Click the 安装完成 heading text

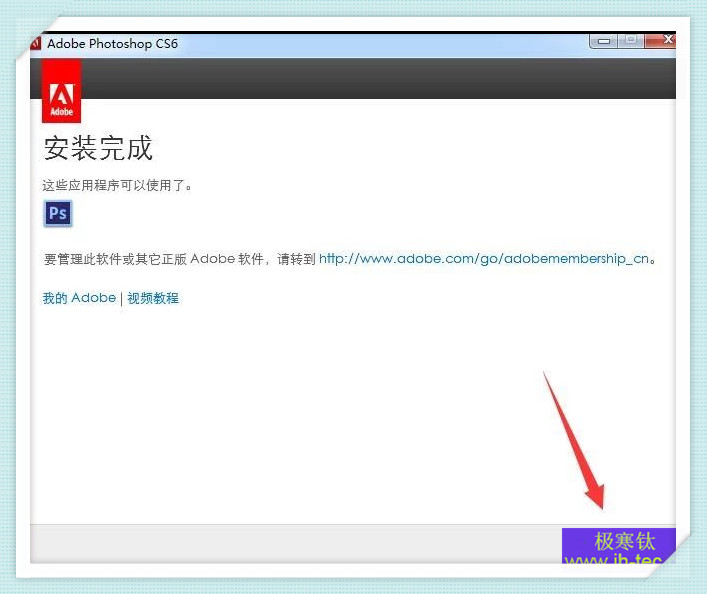(x=98, y=147)
